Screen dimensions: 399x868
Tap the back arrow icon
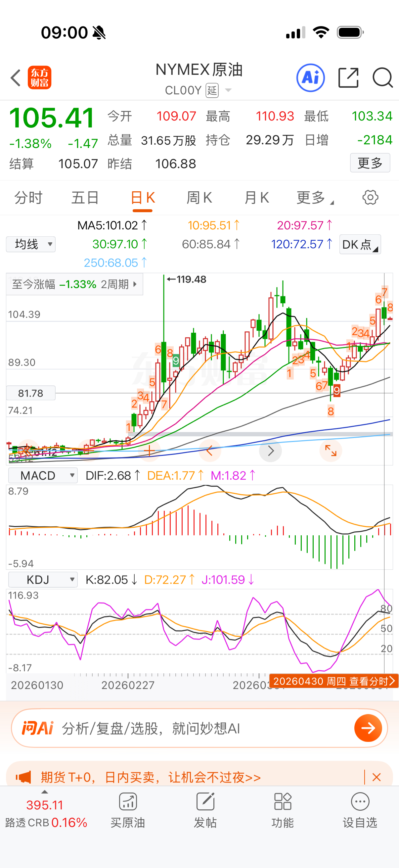coord(16,78)
